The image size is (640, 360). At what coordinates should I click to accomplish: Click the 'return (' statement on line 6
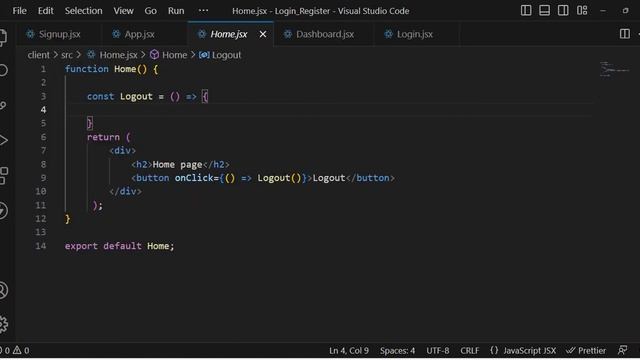coord(109,137)
